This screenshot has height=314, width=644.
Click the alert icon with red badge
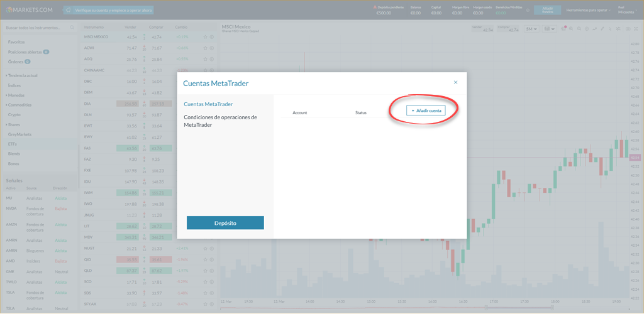point(563,29)
